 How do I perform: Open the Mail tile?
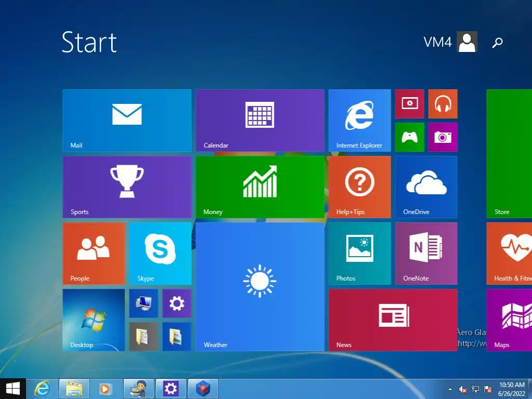127,120
